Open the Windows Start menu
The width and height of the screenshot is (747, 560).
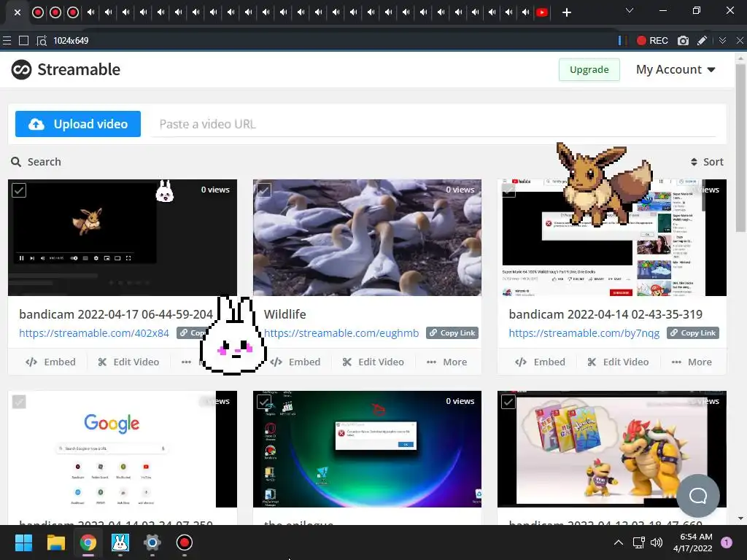click(23, 542)
